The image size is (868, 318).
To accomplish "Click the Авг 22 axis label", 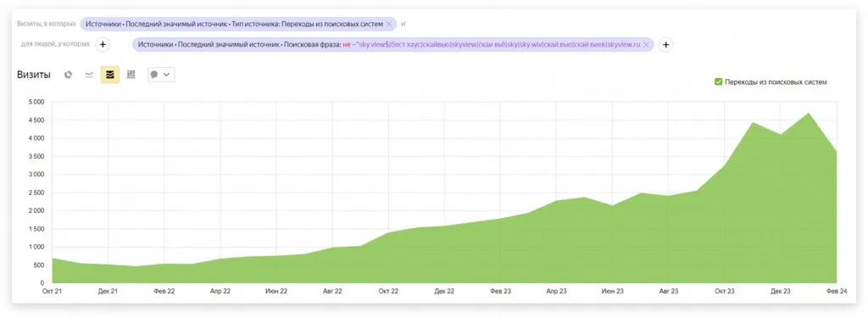I will point(332,291).
